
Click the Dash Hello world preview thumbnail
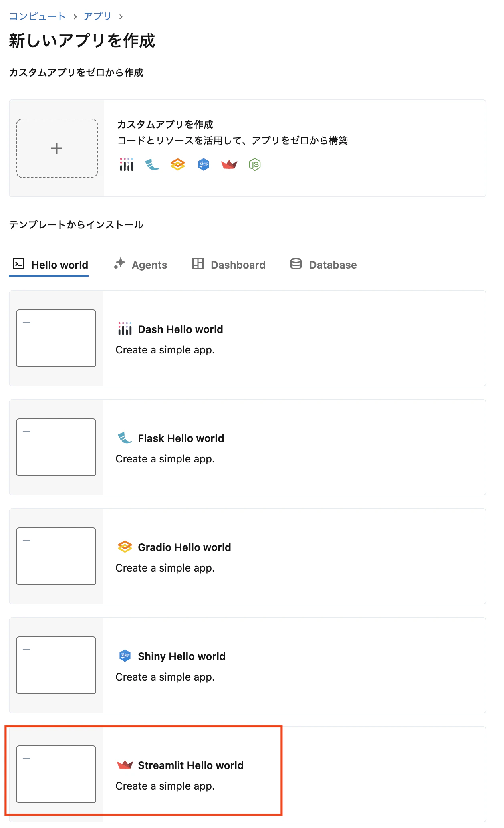[x=56, y=338]
